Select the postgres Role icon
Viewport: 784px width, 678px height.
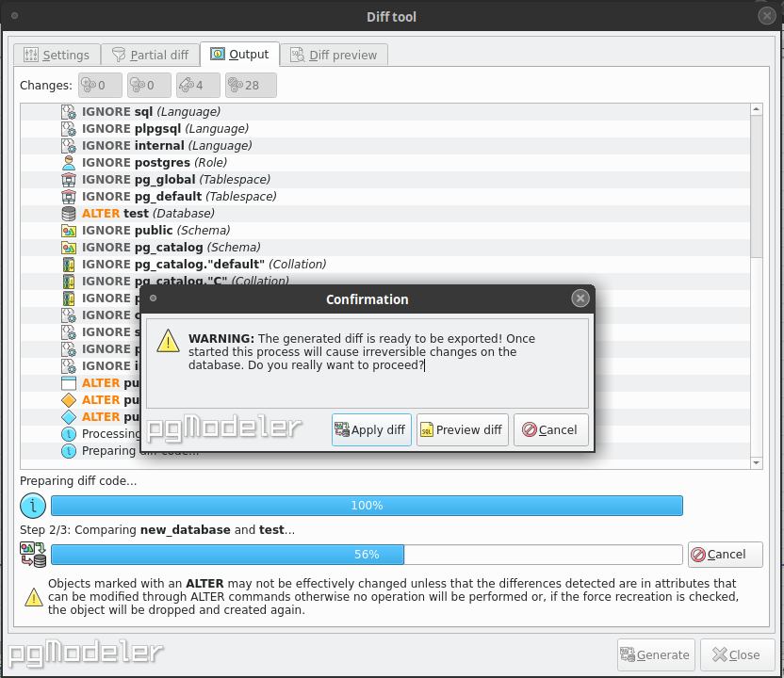(68, 162)
